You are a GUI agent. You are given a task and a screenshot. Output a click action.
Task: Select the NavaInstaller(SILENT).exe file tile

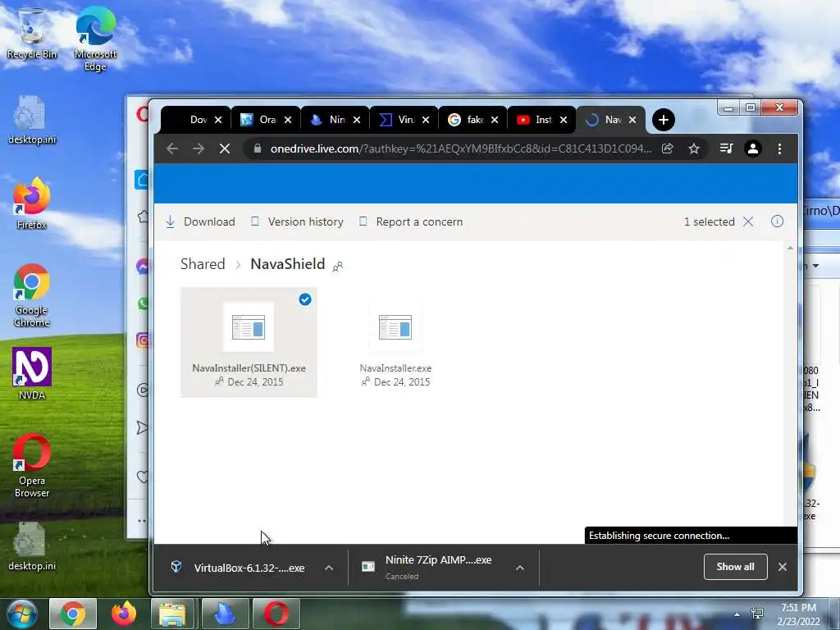click(249, 342)
